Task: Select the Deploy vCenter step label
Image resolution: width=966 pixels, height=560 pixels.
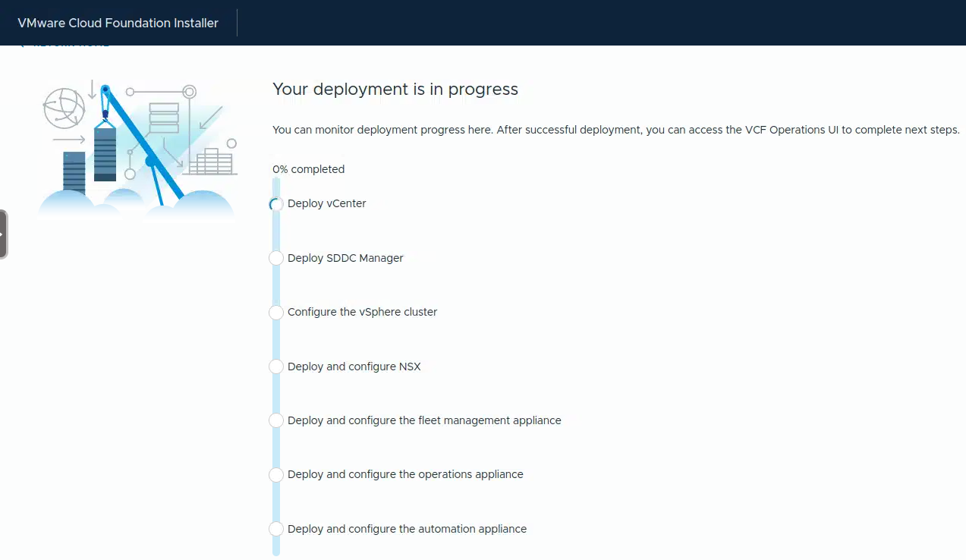Action: 326,203
